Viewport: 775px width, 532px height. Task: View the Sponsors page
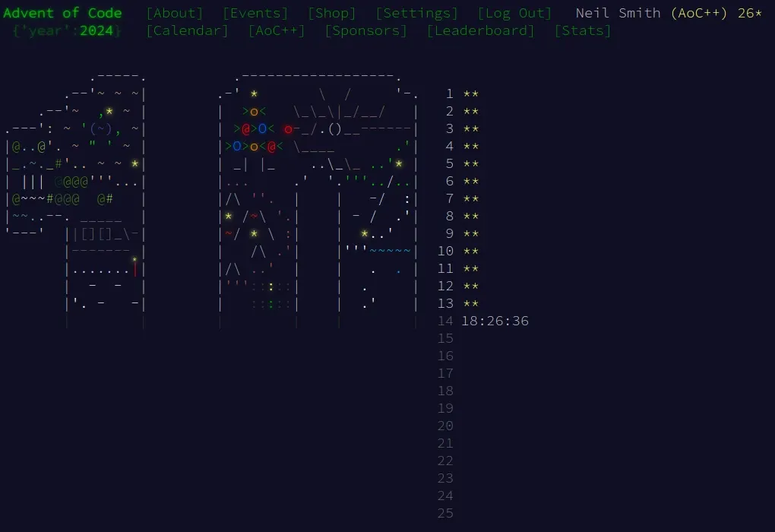click(365, 30)
